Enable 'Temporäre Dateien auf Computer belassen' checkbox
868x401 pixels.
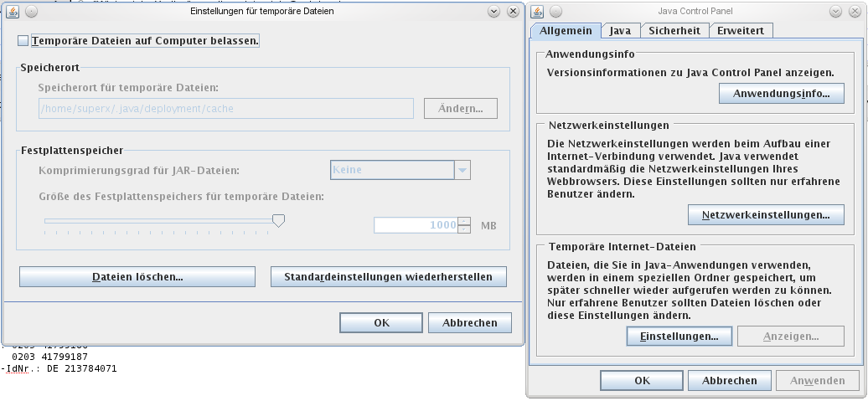pyautogui.click(x=23, y=40)
